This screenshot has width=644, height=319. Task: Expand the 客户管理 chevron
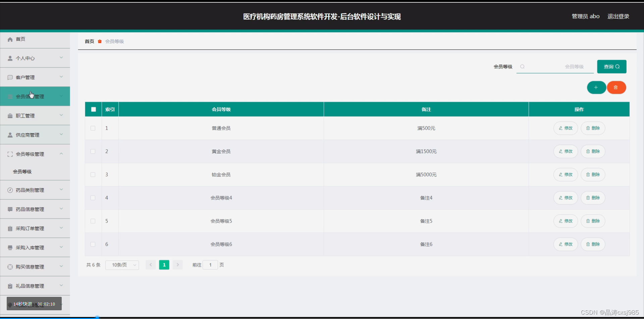point(61,77)
